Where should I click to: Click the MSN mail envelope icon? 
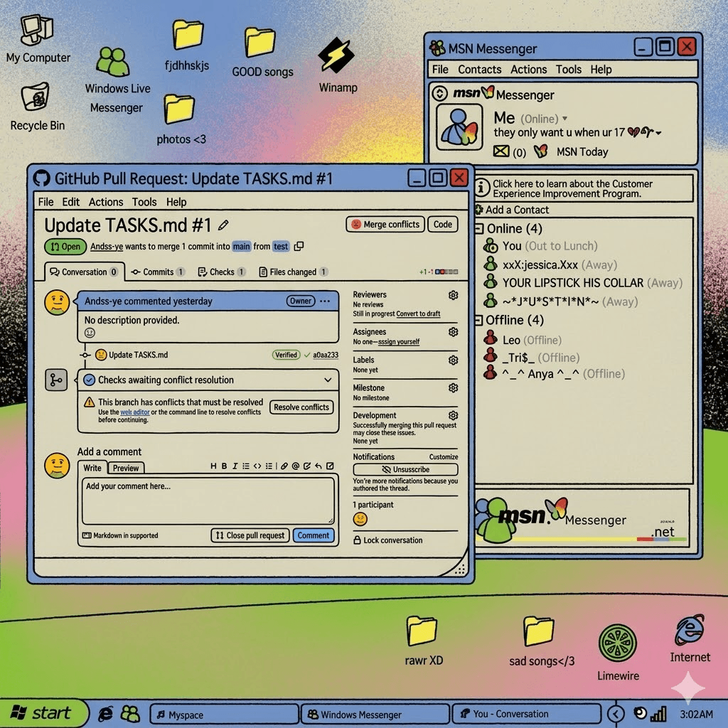[x=501, y=151]
